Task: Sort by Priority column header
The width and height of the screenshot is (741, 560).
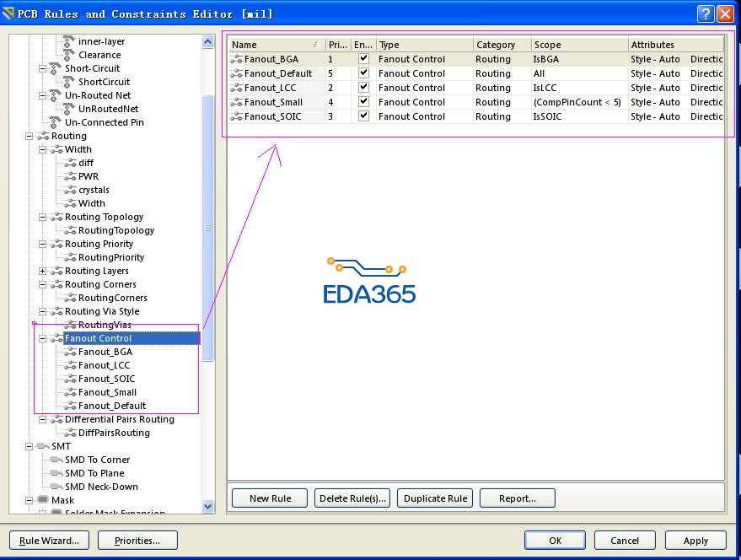Action: coord(338,45)
